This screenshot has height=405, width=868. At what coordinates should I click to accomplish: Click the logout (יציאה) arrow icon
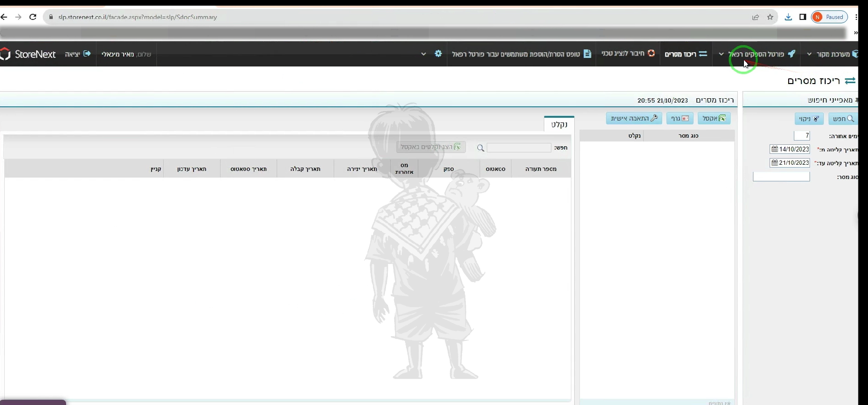coord(87,54)
